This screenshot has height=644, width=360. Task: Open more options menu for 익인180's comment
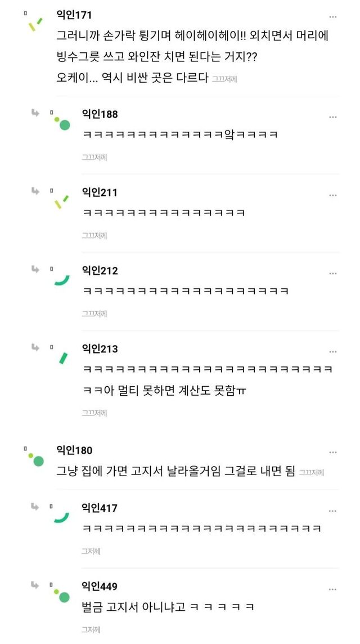333,452
